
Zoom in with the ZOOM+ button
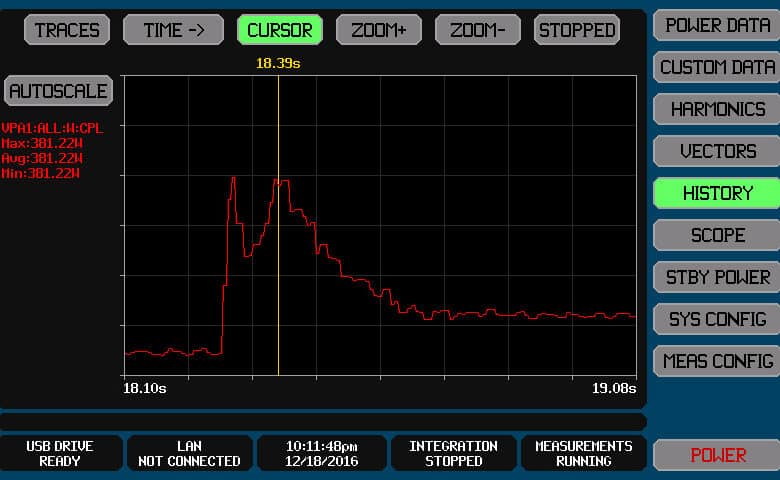[379, 30]
